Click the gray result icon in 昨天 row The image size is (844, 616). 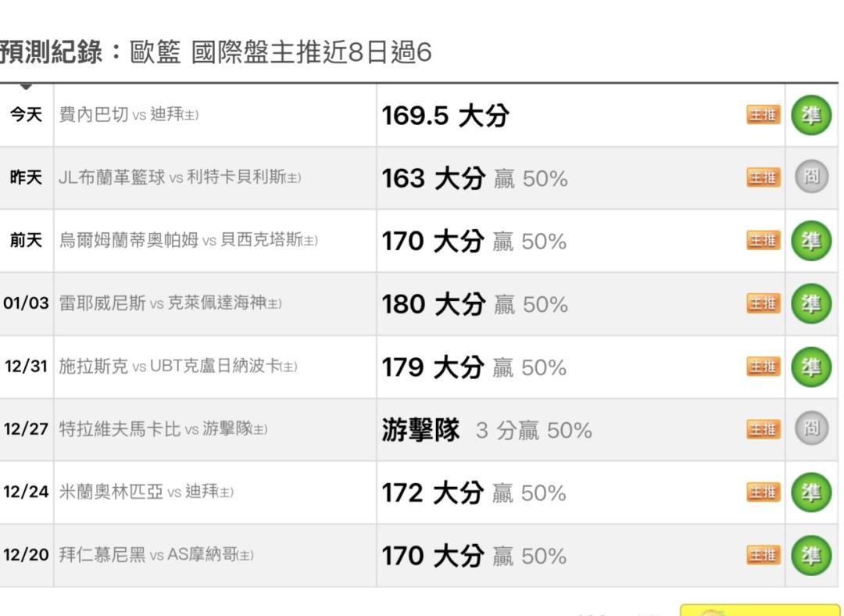click(810, 178)
